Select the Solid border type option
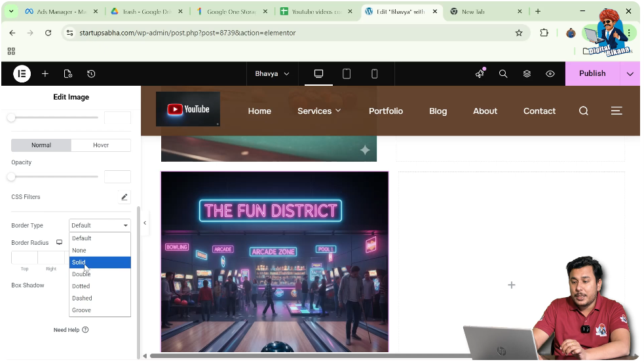644x362 pixels. coord(100,262)
